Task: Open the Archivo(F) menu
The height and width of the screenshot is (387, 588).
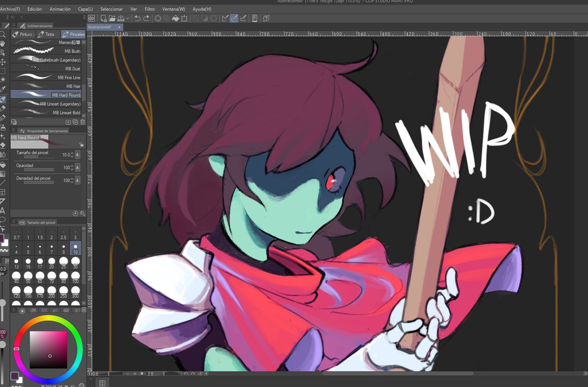Action: coord(10,9)
